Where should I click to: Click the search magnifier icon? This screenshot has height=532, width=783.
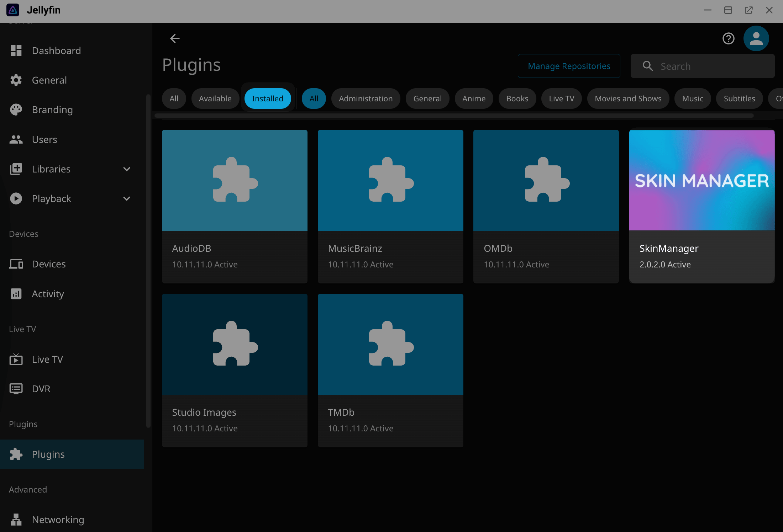[x=648, y=66]
